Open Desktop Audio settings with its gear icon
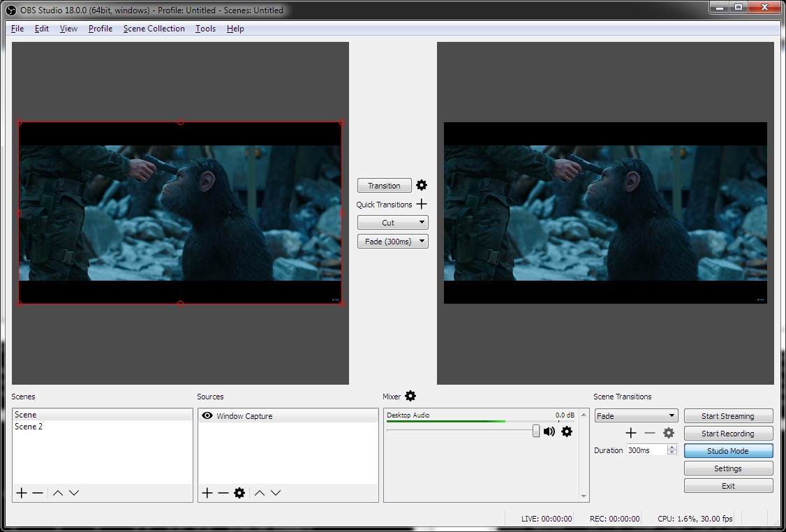The width and height of the screenshot is (786, 532). (x=566, y=431)
